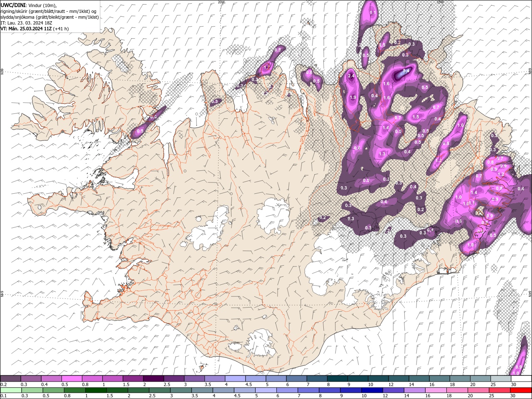Select the pink rain swatch between 18 and 20
Viewport: 532px width, 399px height.
(457, 390)
